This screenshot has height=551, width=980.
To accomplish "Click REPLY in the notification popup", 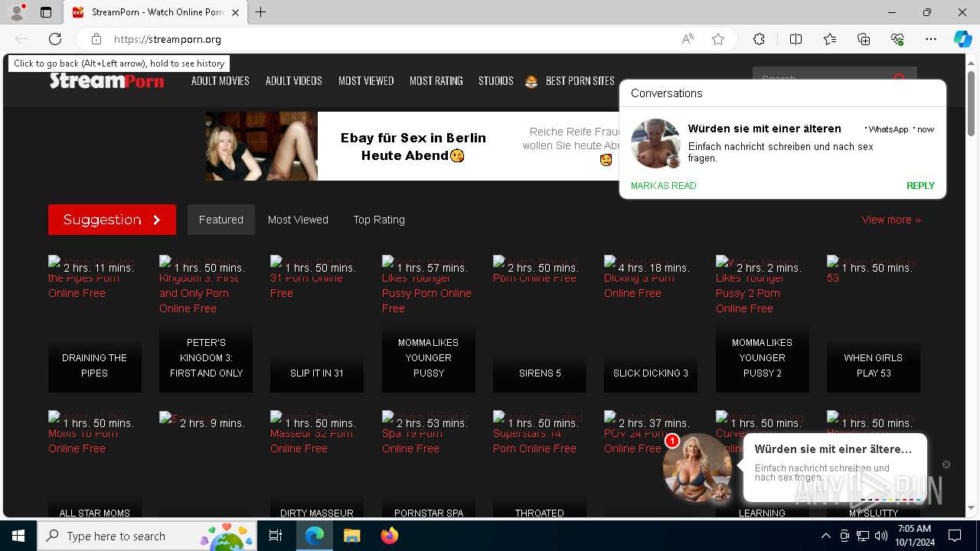I will coord(920,185).
